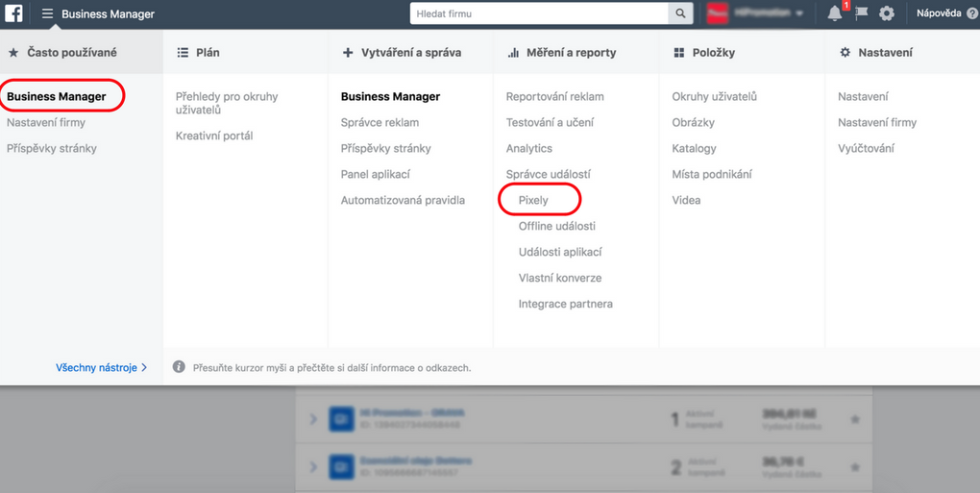Open Business Manager under Vytváření a správa
Viewport: 980px width, 493px height.
pos(391,97)
